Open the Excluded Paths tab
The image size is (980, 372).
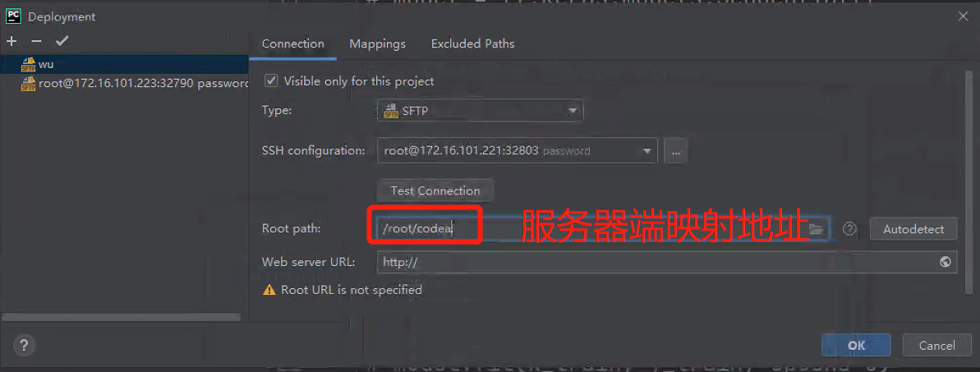pos(472,44)
